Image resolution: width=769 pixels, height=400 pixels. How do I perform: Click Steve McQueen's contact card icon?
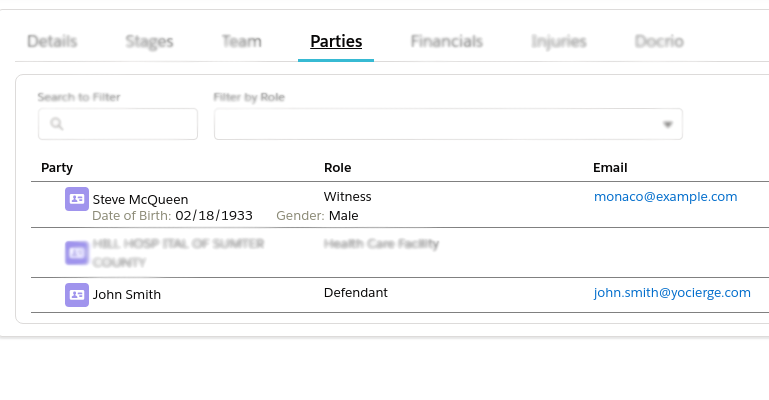click(77, 199)
